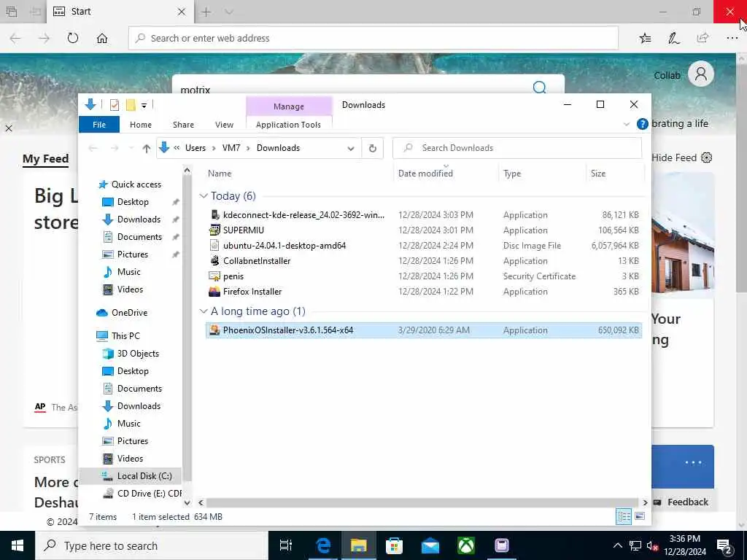Image resolution: width=747 pixels, height=560 pixels.
Task: Open Microsoft Store from taskbar
Action: pos(394,545)
